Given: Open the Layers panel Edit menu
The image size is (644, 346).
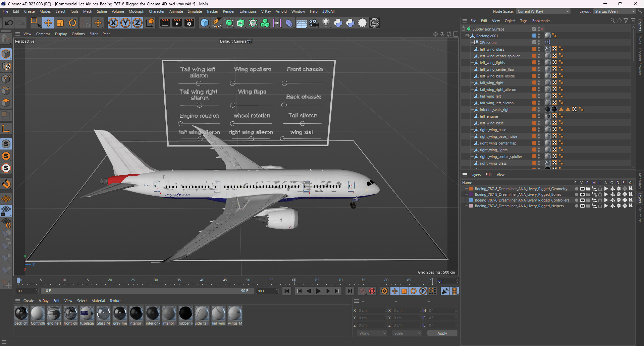Looking at the screenshot, I should pos(489,175).
